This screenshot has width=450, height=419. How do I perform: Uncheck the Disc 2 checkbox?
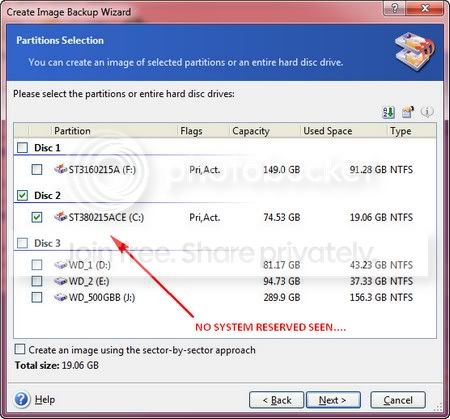22,195
